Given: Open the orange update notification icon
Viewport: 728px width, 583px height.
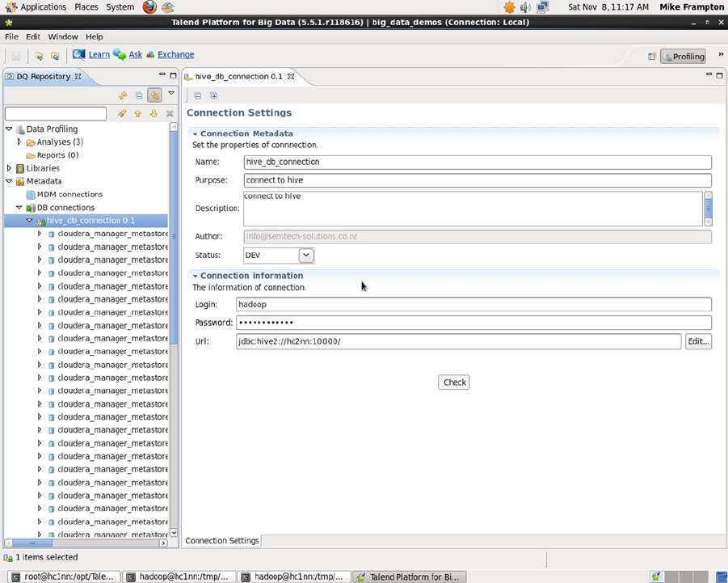Looking at the screenshot, I should click(x=509, y=7).
